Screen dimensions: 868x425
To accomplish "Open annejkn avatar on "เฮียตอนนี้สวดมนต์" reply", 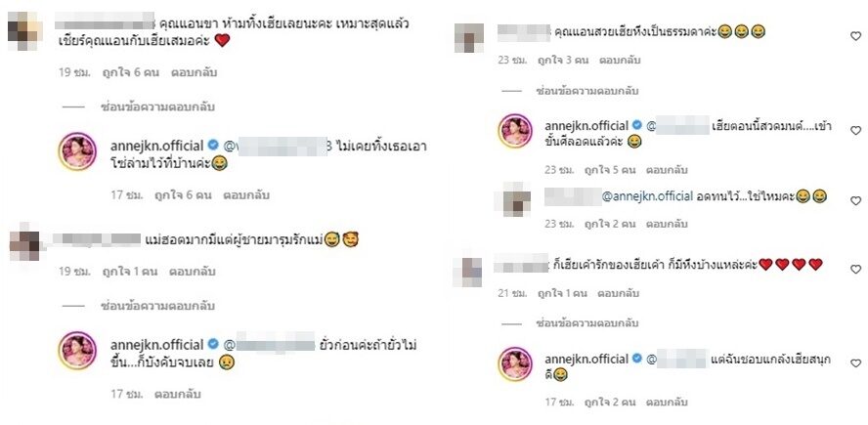I will pyautogui.click(x=515, y=131).
